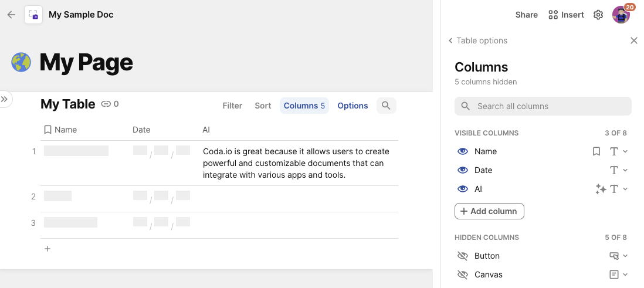Open the Button column type dropdown
The image size is (644, 288).
pos(618,256)
